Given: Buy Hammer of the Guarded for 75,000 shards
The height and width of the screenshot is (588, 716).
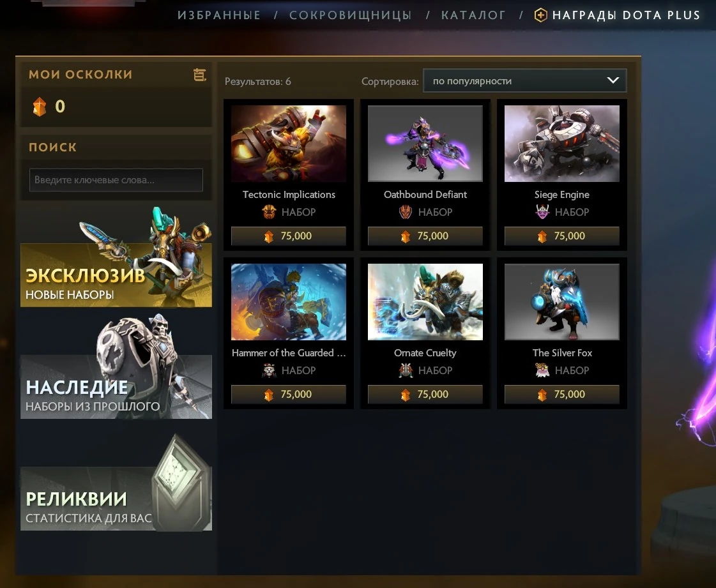Looking at the screenshot, I should pyautogui.click(x=289, y=395).
